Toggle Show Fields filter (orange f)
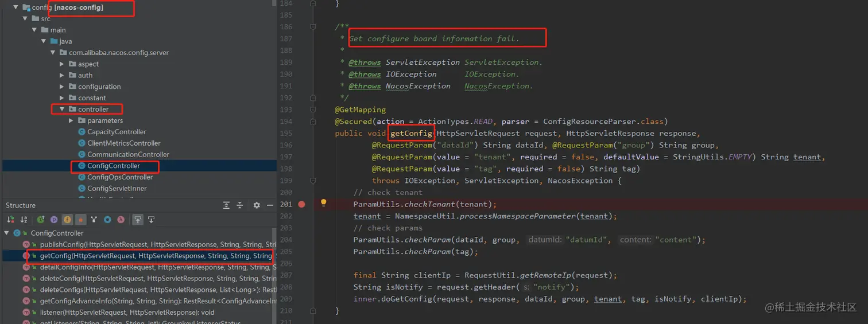 [67, 220]
